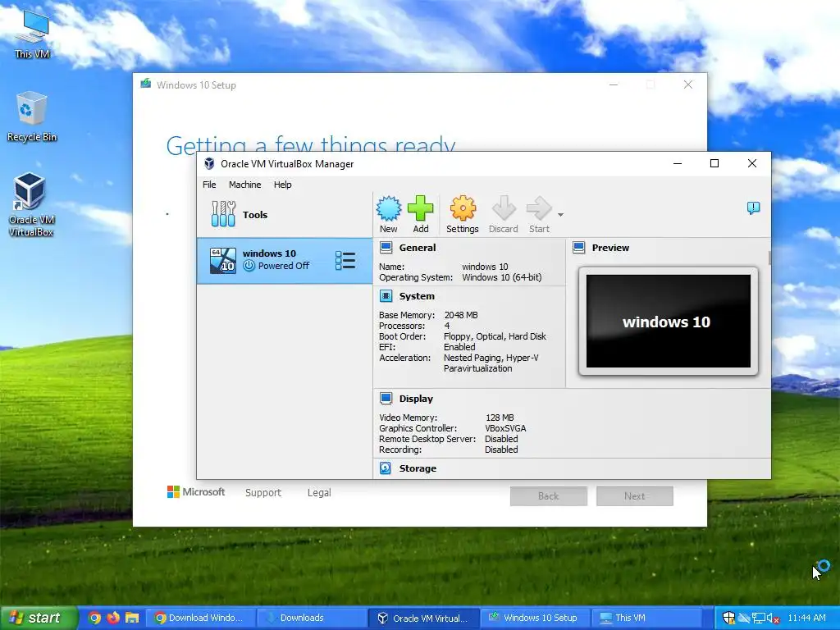Expand the Start button dropdown arrow
Viewport: 840px width, 630px height.
click(560, 215)
